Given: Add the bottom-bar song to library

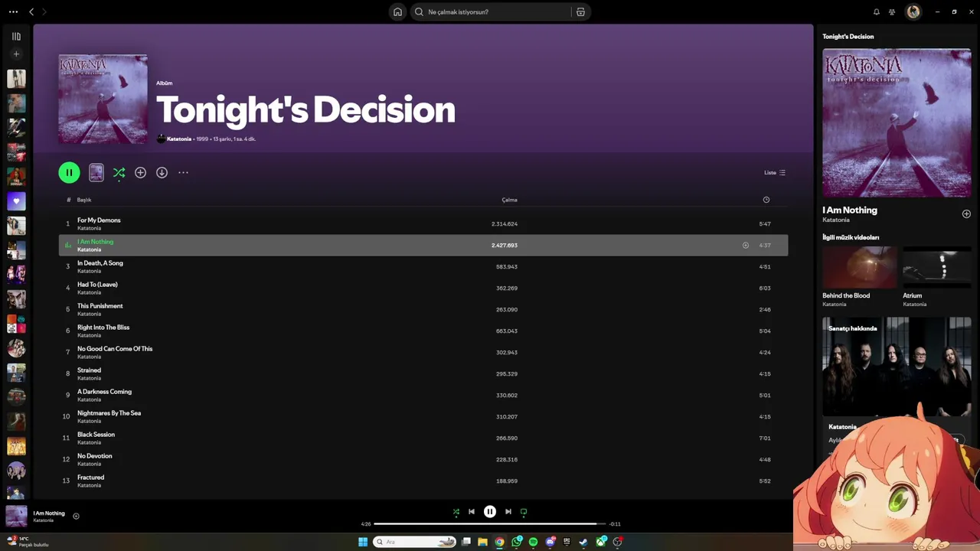Looking at the screenshot, I should coord(76,516).
